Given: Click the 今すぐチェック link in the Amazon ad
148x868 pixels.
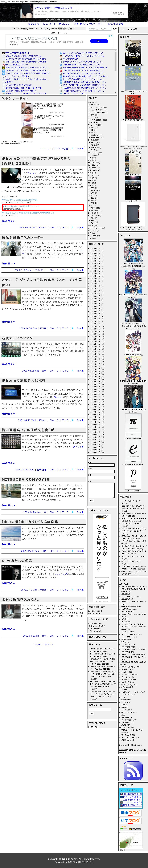Looking at the screenshot, I should pos(102,597).
